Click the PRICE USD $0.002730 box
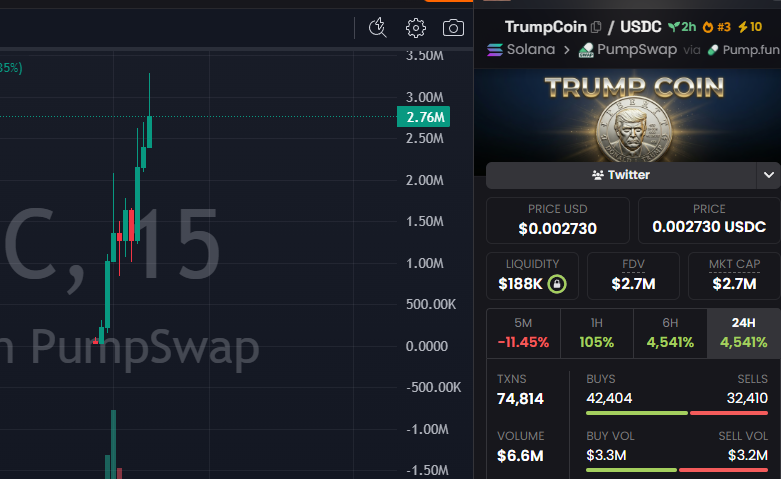Screen dimensions: 781x479 click(x=557, y=221)
